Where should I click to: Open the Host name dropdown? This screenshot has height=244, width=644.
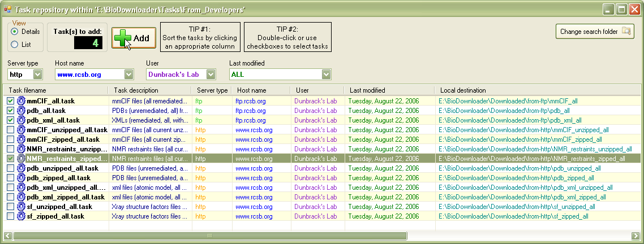coord(128,74)
